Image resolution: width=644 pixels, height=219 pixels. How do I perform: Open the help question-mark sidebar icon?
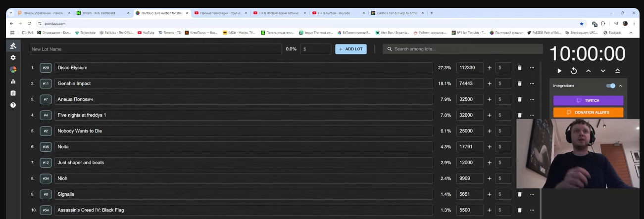[13, 105]
